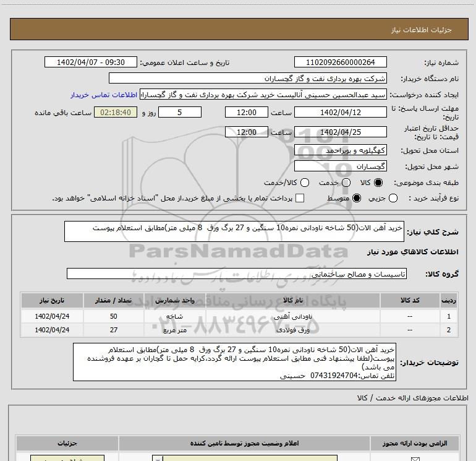Screen dimensions: 476x461
Task: Click goods group field تاسیسات و مصالح ساختمانی
Action: tap(237, 274)
